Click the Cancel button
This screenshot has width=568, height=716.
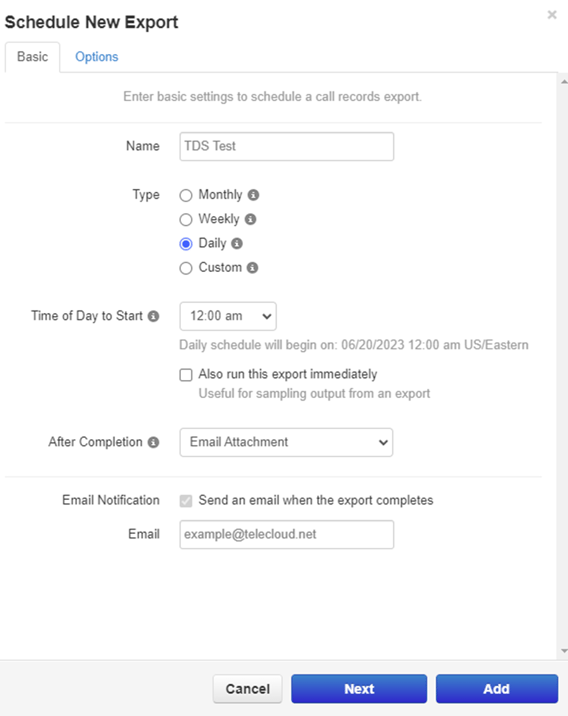tap(247, 689)
